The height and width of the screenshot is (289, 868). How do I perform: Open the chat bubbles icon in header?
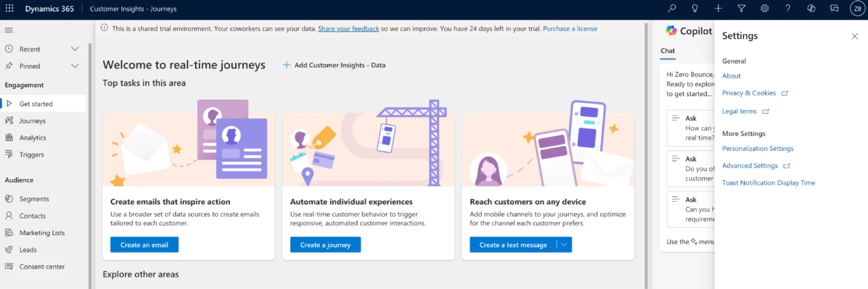click(x=834, y=9)
